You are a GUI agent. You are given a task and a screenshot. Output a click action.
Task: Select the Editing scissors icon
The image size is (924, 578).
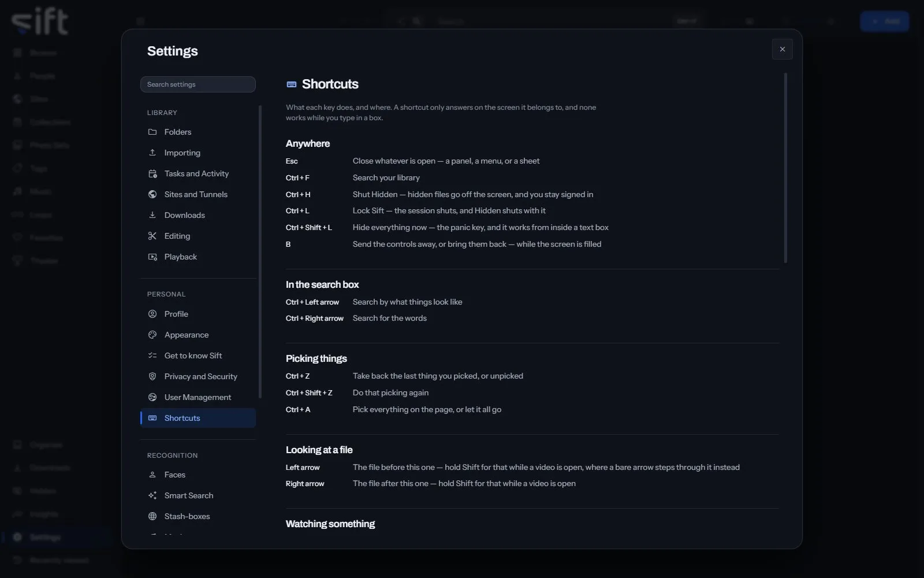[152, 236]
